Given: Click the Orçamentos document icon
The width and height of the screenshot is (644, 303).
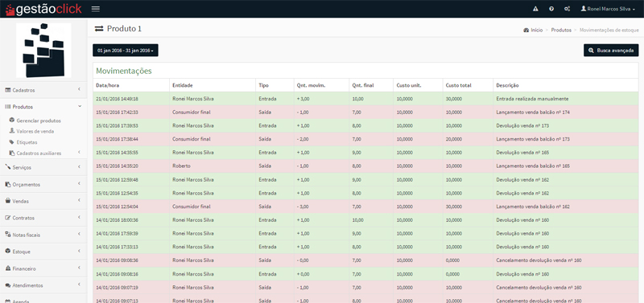Looking at the screenshot, I should 8,185.
